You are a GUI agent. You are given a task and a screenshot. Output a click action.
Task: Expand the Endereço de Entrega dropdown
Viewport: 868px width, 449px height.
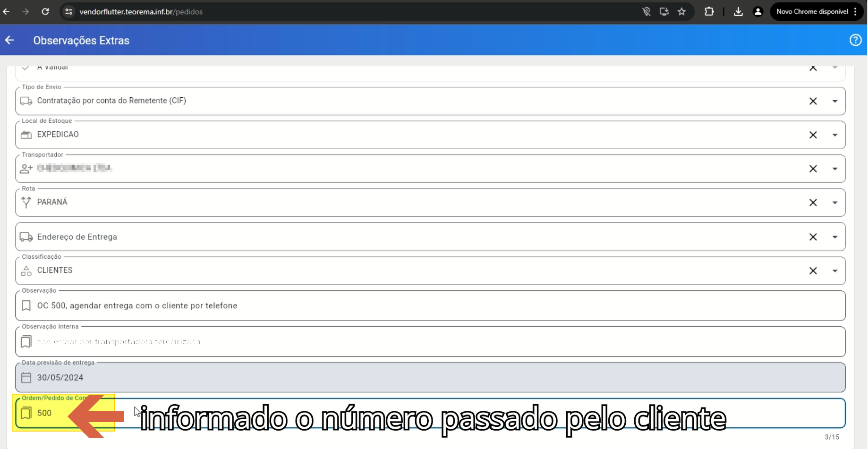tap(835, 237)
